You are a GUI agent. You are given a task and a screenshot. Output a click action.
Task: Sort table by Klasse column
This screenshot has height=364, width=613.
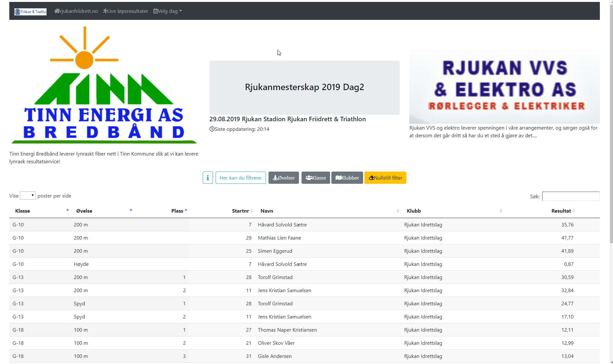tap(40, 211)
